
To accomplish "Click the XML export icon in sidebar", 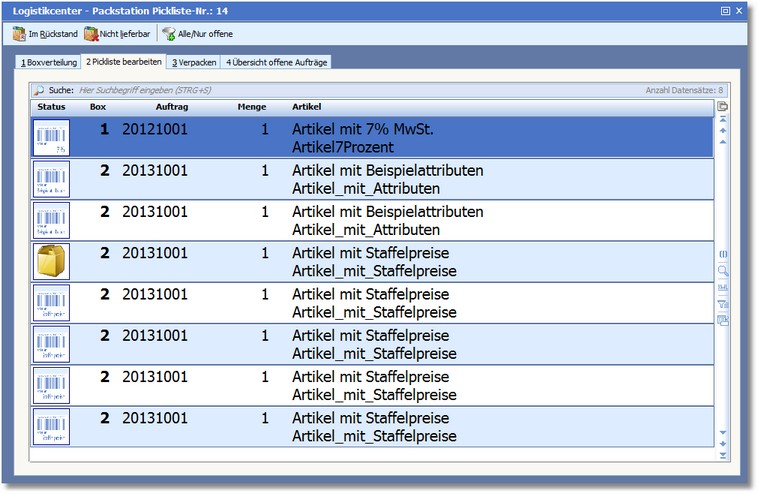I will click(x=723, y=287).
